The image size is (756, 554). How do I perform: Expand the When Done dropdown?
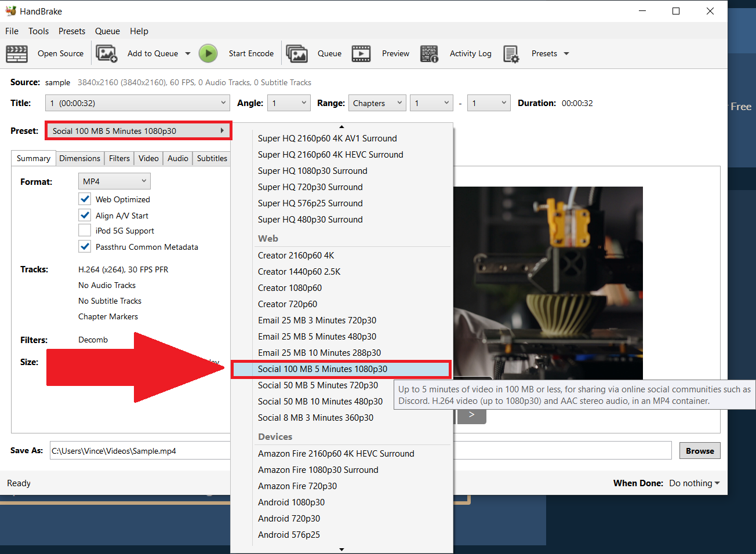(x=693, y=483)
